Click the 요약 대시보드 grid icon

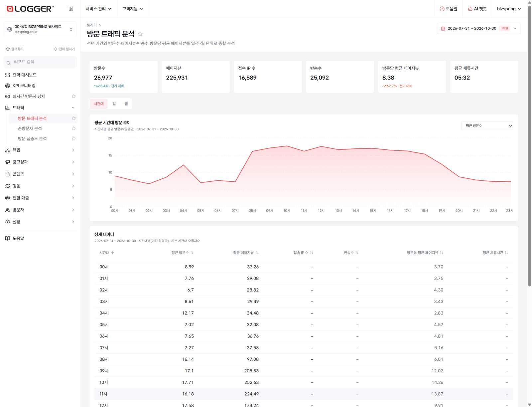click(x=8, y=75)
